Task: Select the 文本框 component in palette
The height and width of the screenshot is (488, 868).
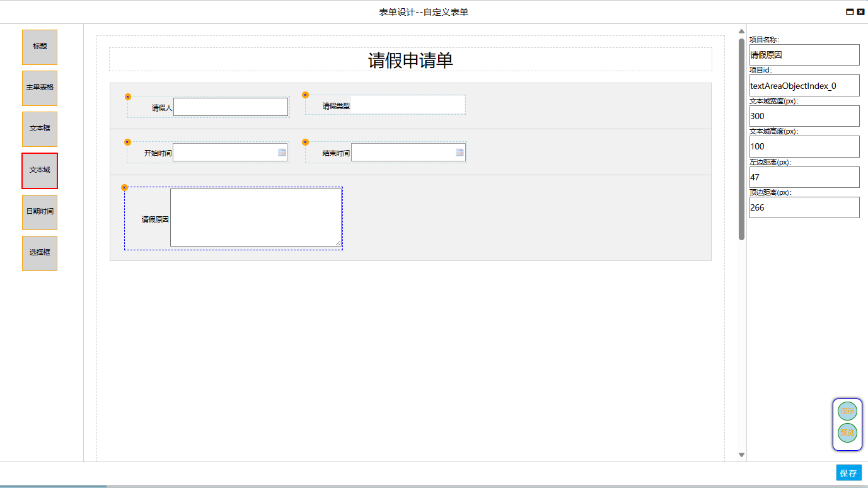Action: point(40,129)
